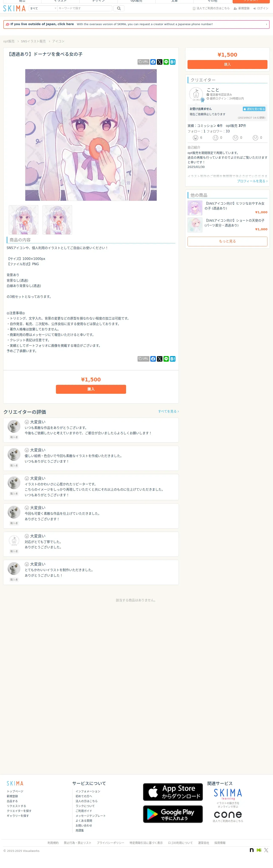273x868 pixels.
Task: Open footer トップページ link
Action: click(15, 791)
